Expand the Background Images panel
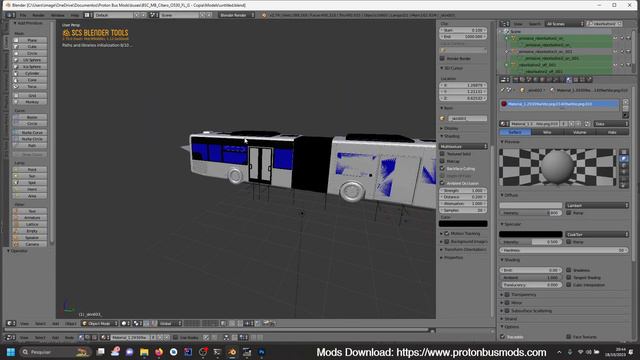The image size is (640, 360). [442, 242]
